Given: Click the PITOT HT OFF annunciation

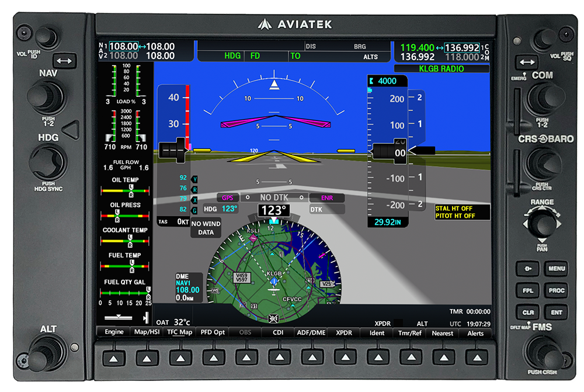Looking at the screenshot, I should [455, 216].
